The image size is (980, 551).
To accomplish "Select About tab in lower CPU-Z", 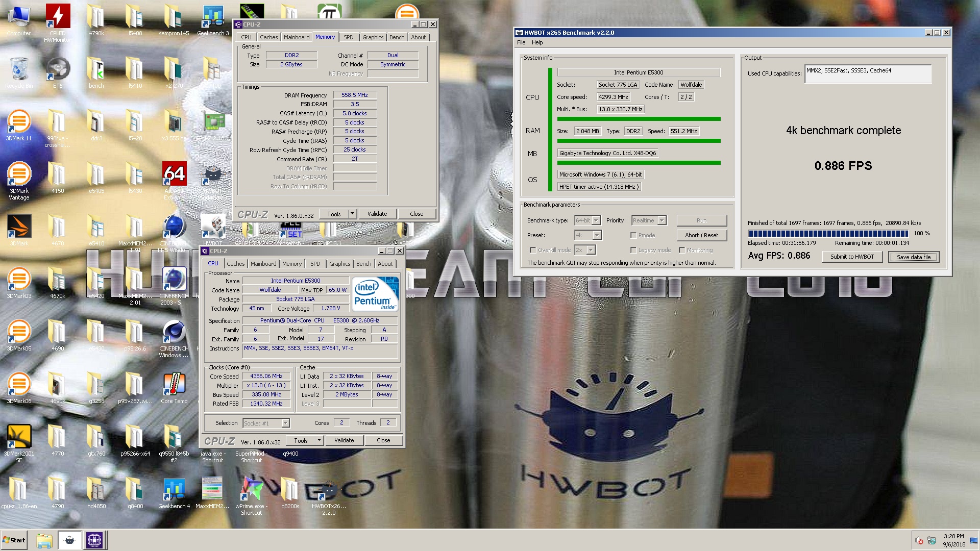I will pos(385,264).
